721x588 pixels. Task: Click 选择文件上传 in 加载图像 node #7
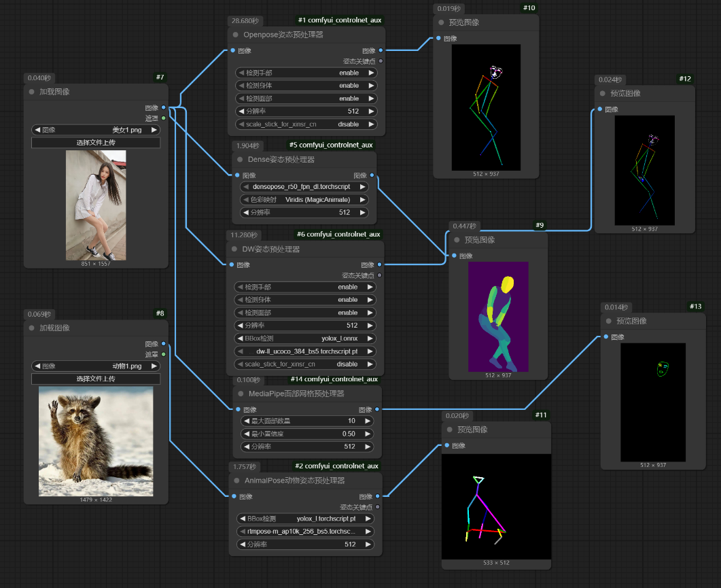point(95,143)
